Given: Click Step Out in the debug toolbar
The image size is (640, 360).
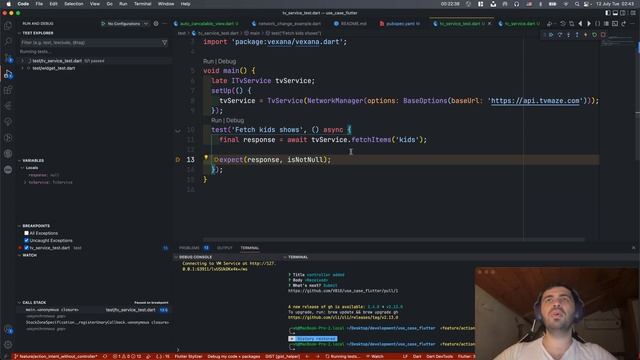Looking at the screenshot, I should pyautogui.click(x=577, y=35).
